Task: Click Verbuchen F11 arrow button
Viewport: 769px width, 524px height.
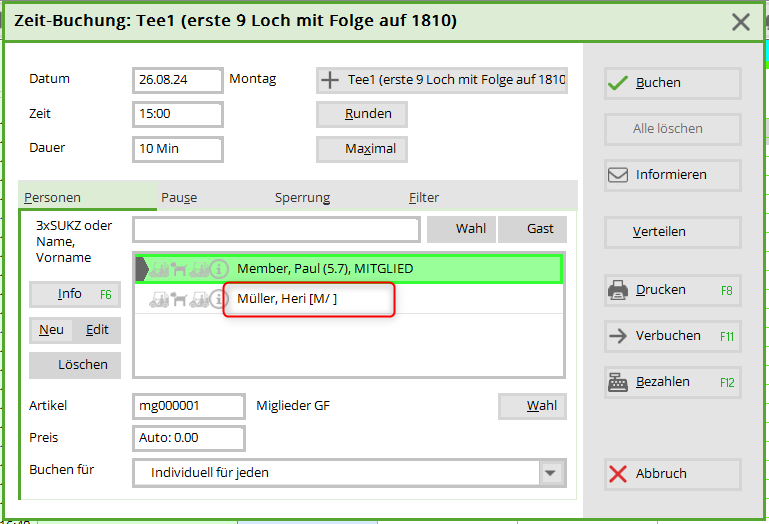Action: click(672, 336)
